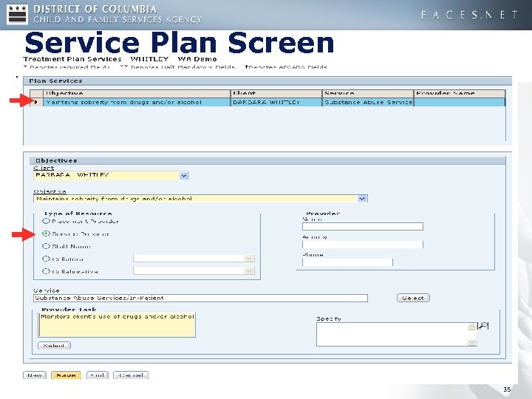Open the Collateral dropdown list
This screenshot has height=399, width=532.
tap(249, 259)
